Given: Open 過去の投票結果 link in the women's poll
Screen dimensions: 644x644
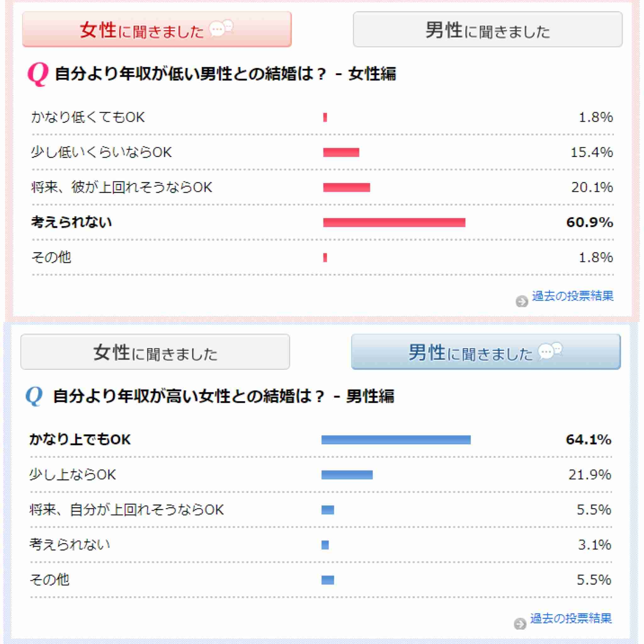Looking at the screenshot, I should pyautogui.click(x=572, y=296).
